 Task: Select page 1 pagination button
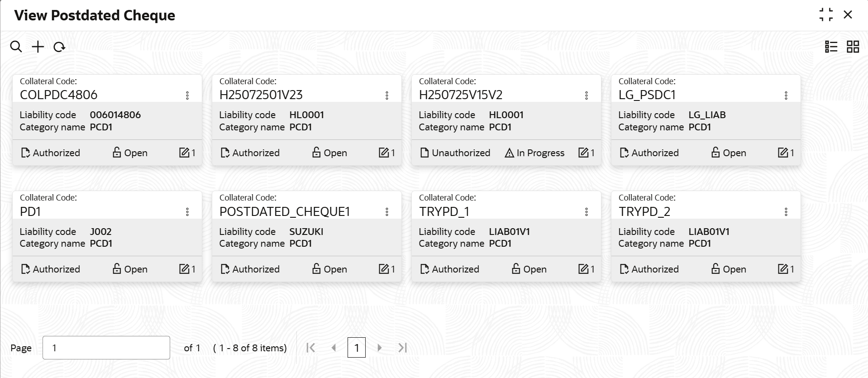[357, 348]
